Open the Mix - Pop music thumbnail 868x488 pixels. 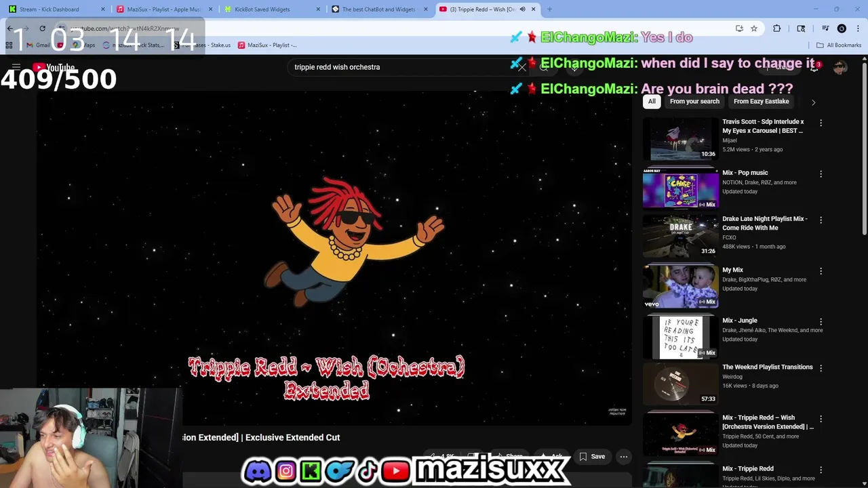tap(680, 188)
